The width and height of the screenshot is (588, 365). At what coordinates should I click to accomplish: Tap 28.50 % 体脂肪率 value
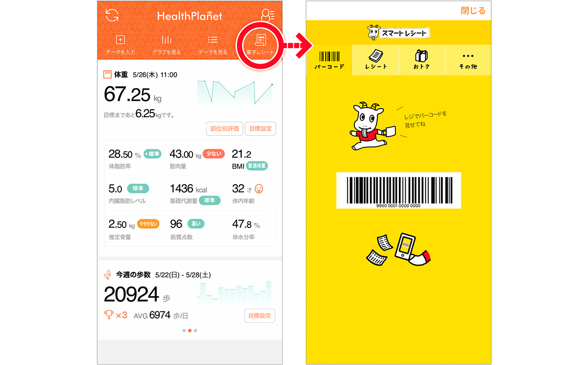click(125, 154)
